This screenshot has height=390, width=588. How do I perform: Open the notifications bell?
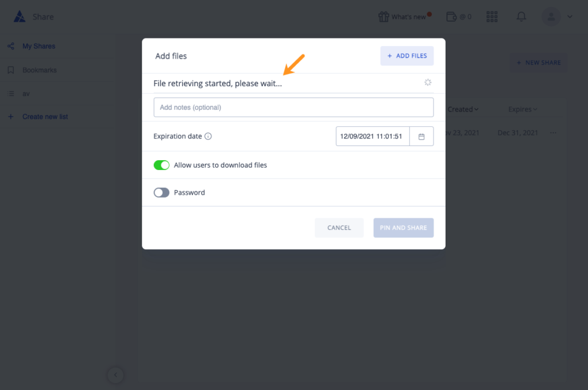click(521, 17)
